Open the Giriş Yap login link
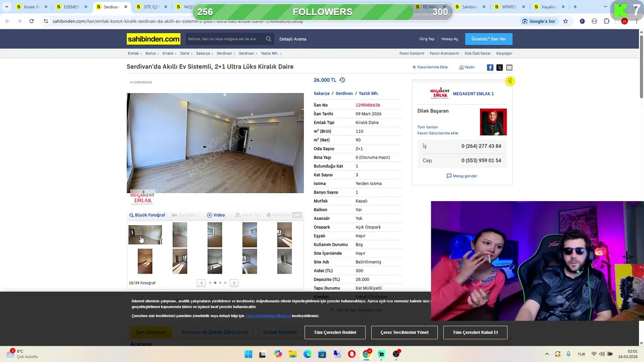This screenshot has height=362, width=644. point(427,39)
